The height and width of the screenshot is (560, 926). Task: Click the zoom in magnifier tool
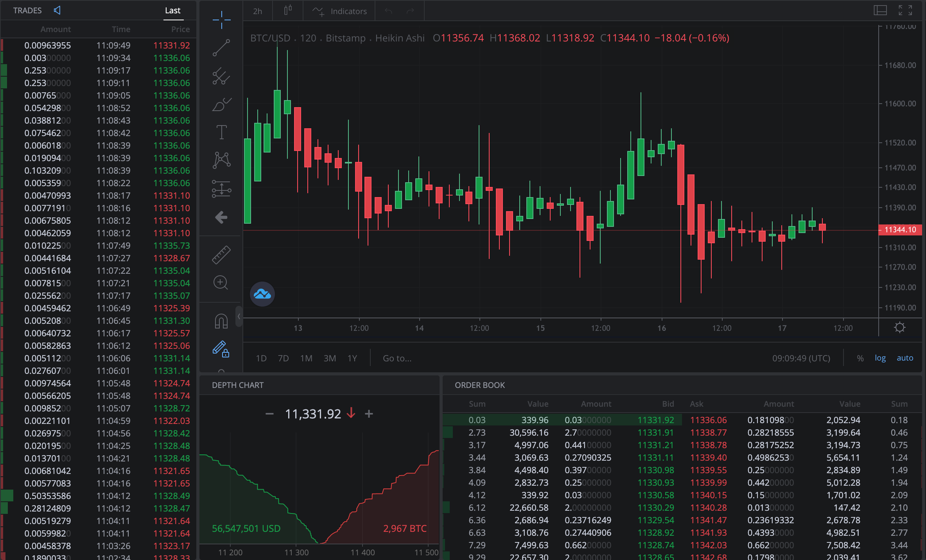(x=221, y=282)
